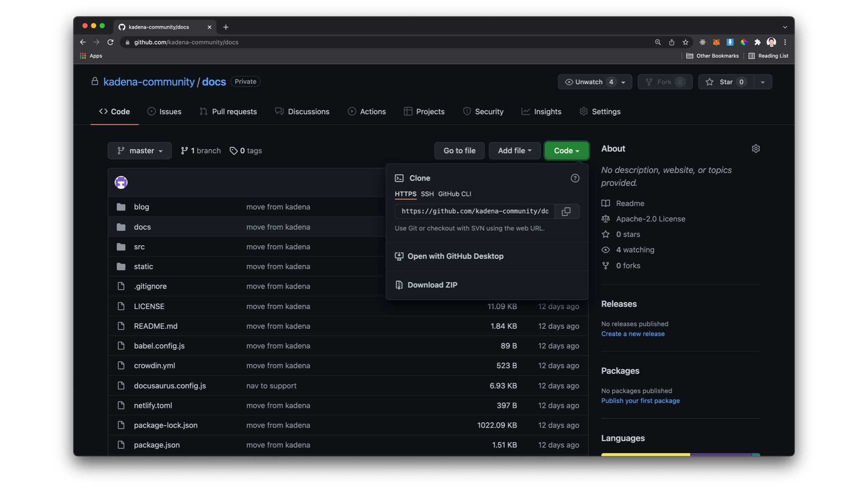This screenshot has height=488, width=868.
Task: Toggle the Unwatch dropdown arrow
Action: 623,82
